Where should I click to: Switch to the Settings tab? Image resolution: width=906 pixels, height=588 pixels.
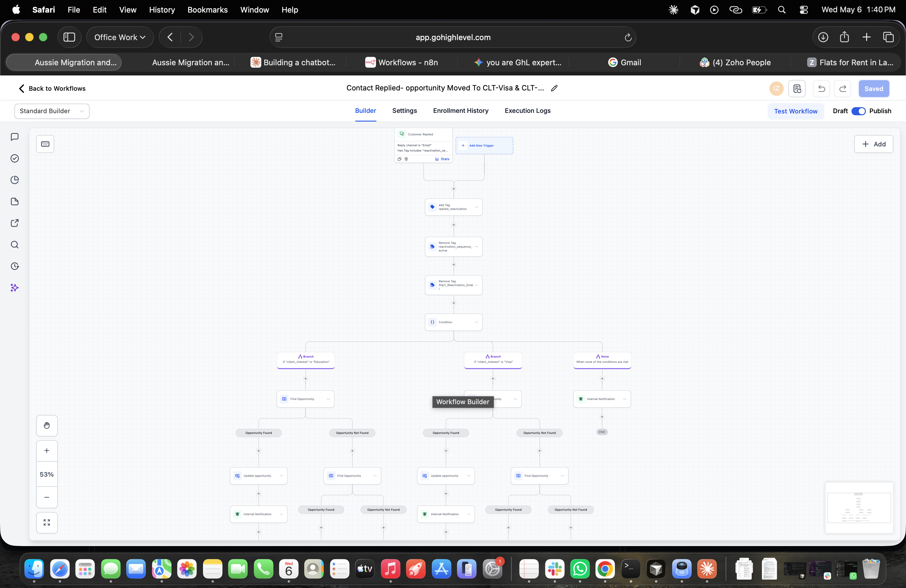click(404, 111)
